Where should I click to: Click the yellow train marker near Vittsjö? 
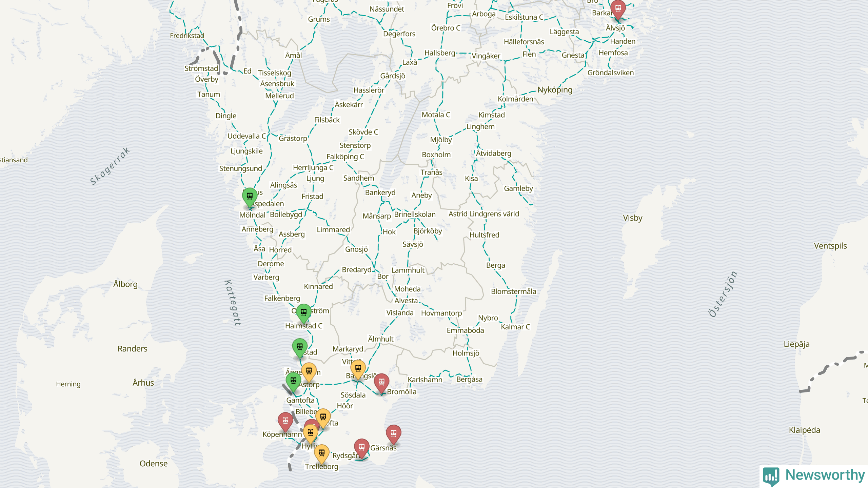pyautogui.click(x=358, y=368)
